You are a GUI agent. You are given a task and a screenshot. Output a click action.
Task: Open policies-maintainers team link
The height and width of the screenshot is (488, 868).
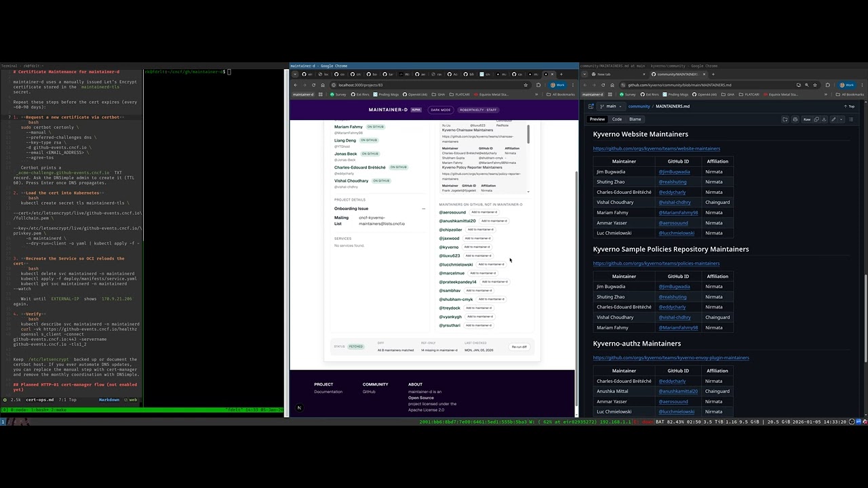656,263
